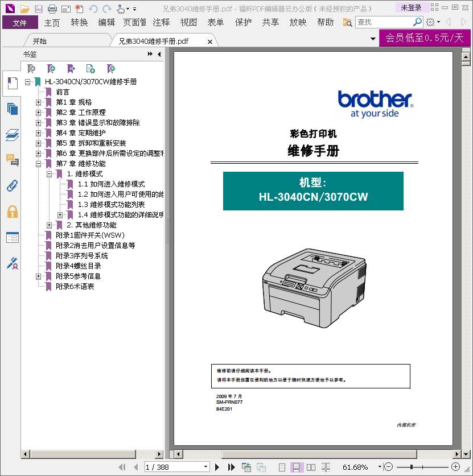Jump to the last page
The height and width of the screenshot is (476, 473).
(x=231, y=467)
